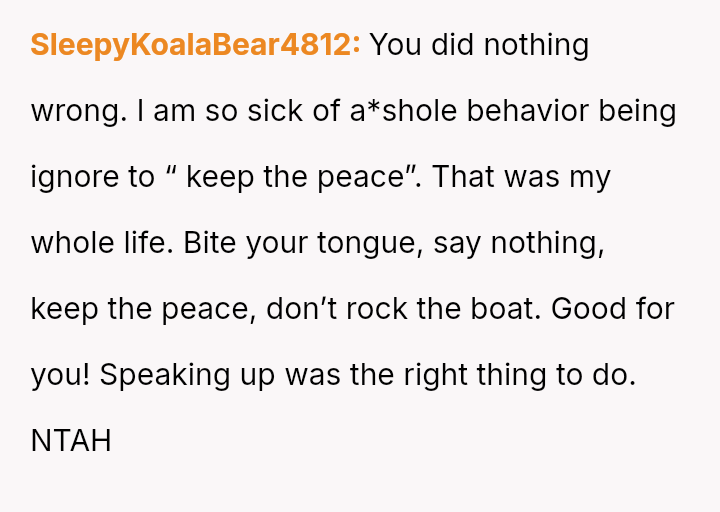Click the text 'That was my'
The image size is (720, 512).
point(521,177)
